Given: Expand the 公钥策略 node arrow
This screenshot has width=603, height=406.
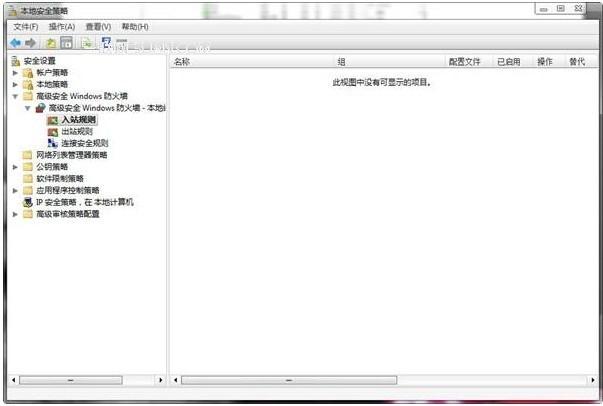Looking at the screenshot, I should pyautogui.click(x=15, y=167).
